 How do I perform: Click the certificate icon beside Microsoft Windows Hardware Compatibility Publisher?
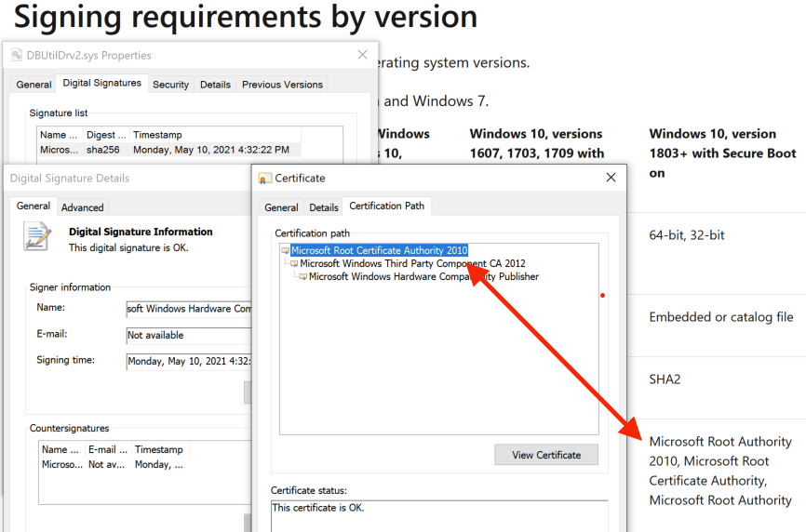[303, 276]
